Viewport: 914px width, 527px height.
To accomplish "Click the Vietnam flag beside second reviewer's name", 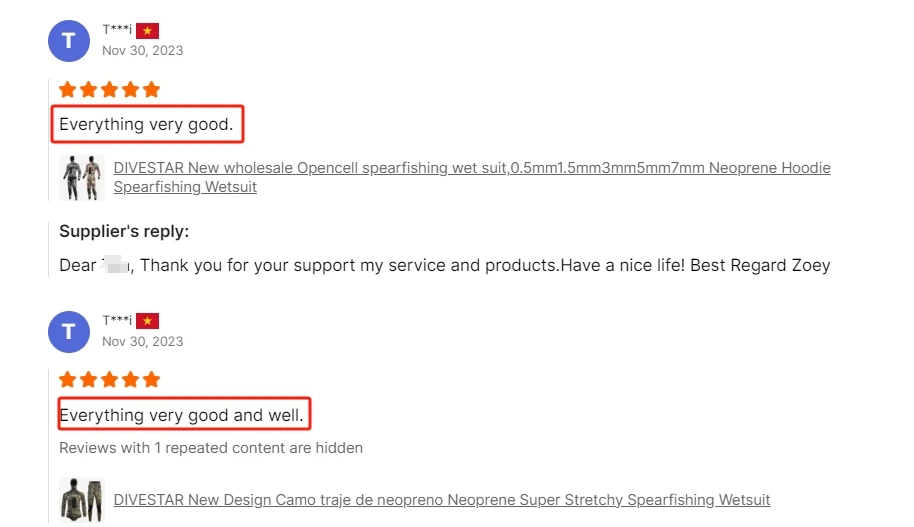I will click(x=148, y=321).
